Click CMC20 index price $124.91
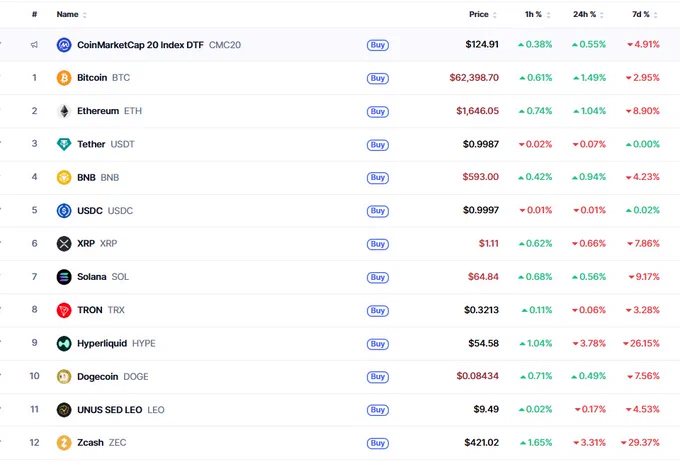This screenshot has height=462, width=680. point(482,44)
